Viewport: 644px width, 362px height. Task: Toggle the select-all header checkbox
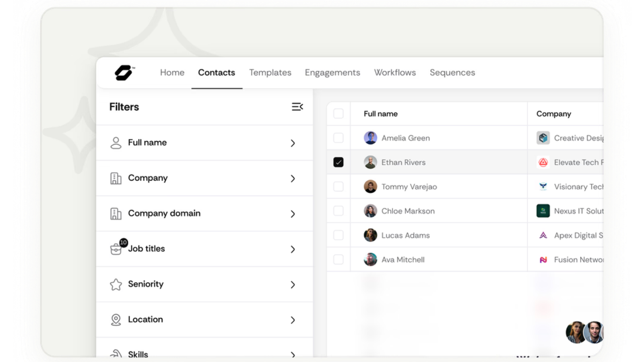pyautogui.click(x=339, y=114)
